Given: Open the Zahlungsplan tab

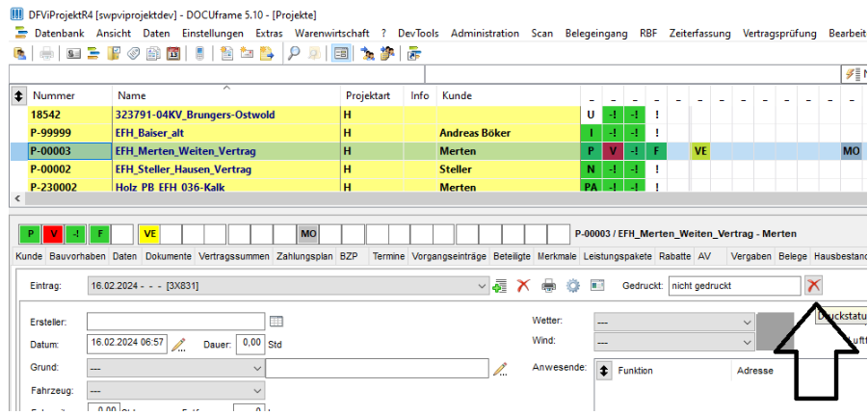Looking at the screenshot, I should tap(303, 257).
